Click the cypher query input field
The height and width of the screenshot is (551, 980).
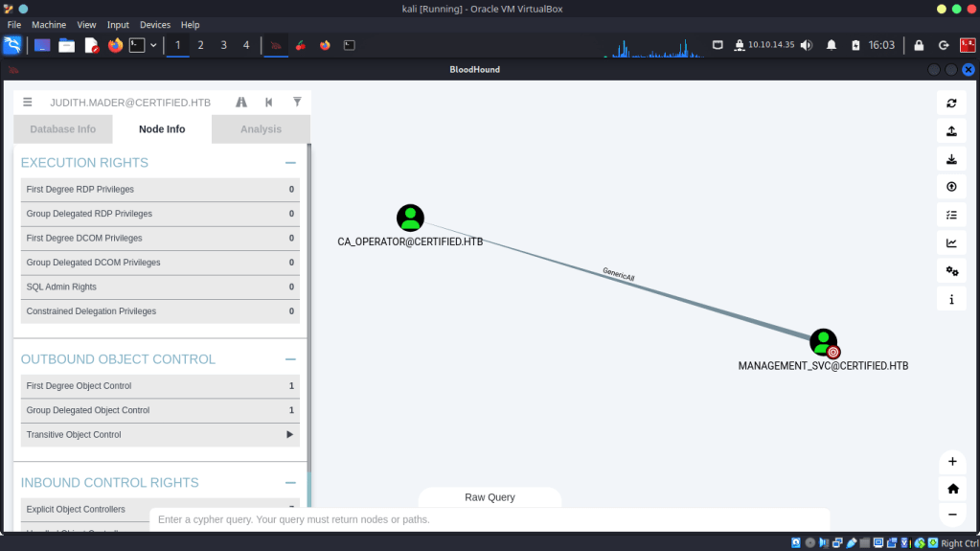point(489,519)
